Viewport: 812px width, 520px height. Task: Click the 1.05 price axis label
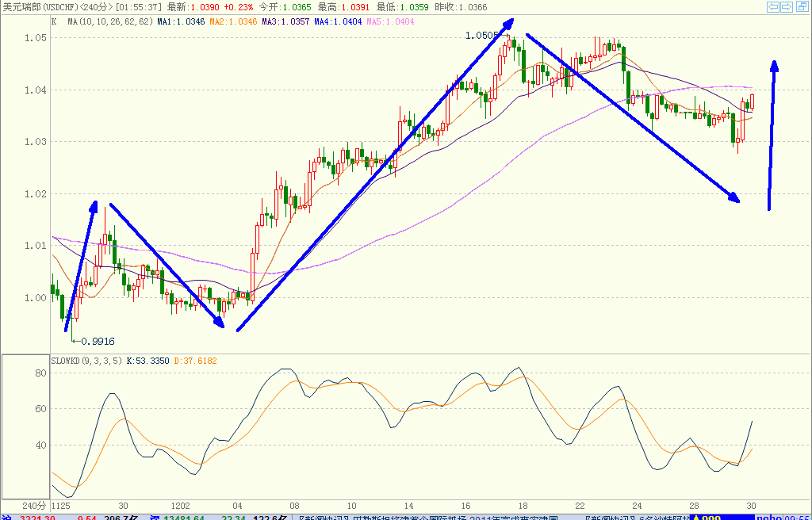pos(36,38)
